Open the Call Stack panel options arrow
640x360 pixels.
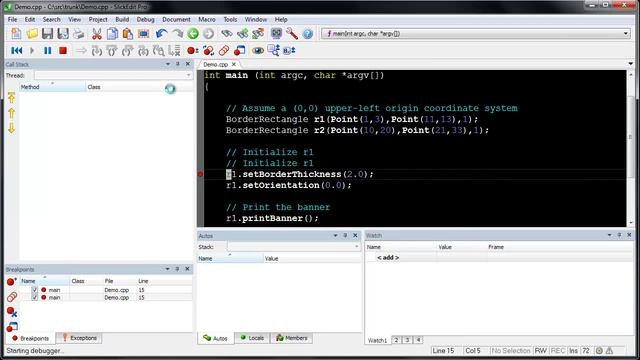pos(168,64)
